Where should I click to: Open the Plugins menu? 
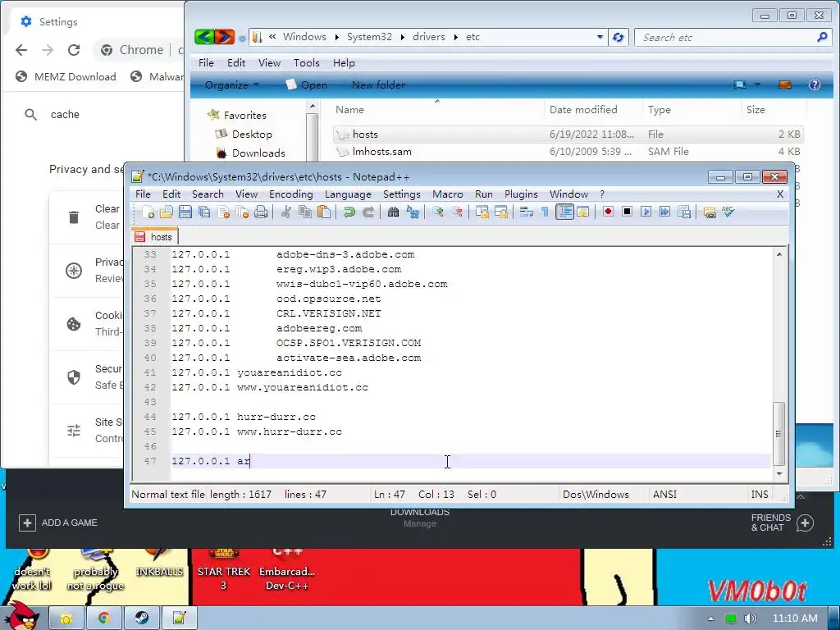(x=521, y=194)
